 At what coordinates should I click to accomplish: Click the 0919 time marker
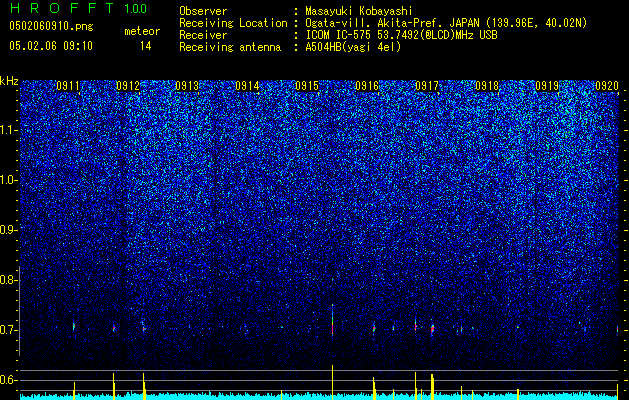point(547,86)
